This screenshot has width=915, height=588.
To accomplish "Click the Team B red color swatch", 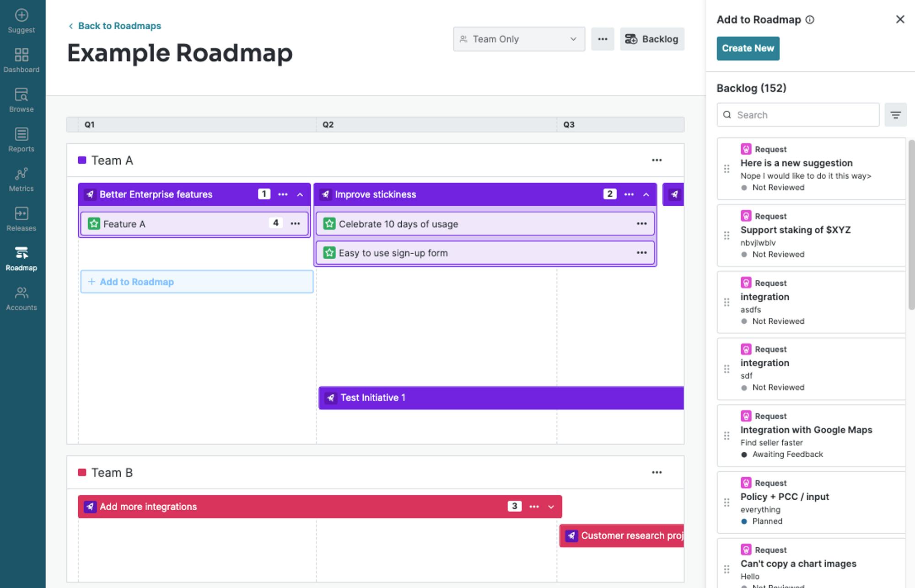I will point(82,472).
